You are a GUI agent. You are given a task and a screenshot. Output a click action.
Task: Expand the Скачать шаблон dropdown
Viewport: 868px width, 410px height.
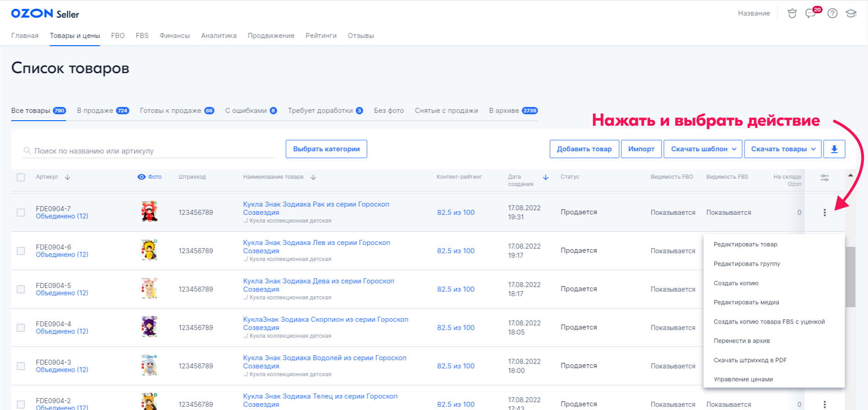click(703, 149)
